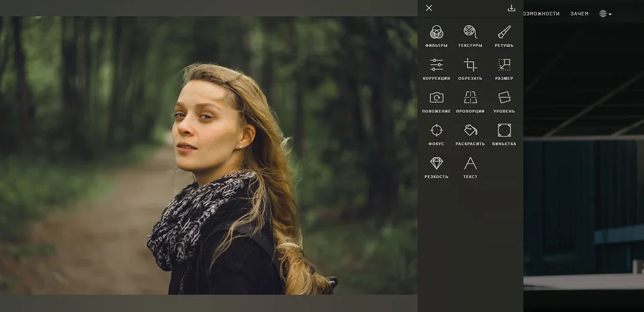
Task: Select the Виньетка vignette tool
Action: pyautogui.click(x=504, y=135)
